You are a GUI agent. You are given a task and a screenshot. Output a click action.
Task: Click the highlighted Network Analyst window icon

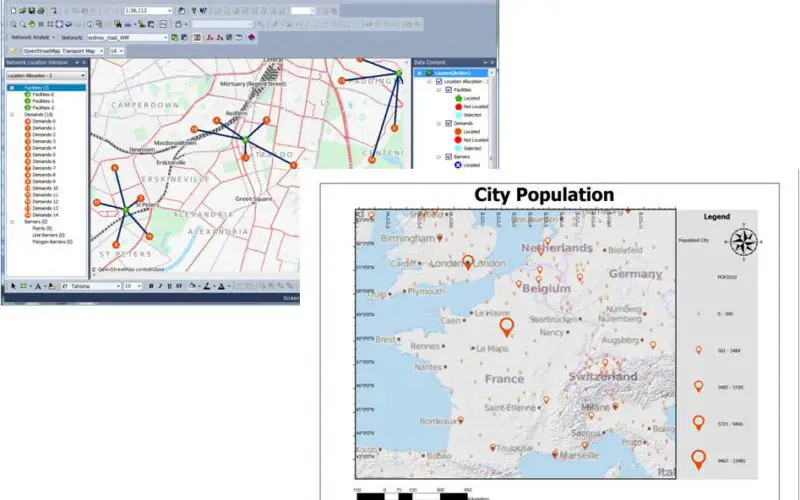197,37
